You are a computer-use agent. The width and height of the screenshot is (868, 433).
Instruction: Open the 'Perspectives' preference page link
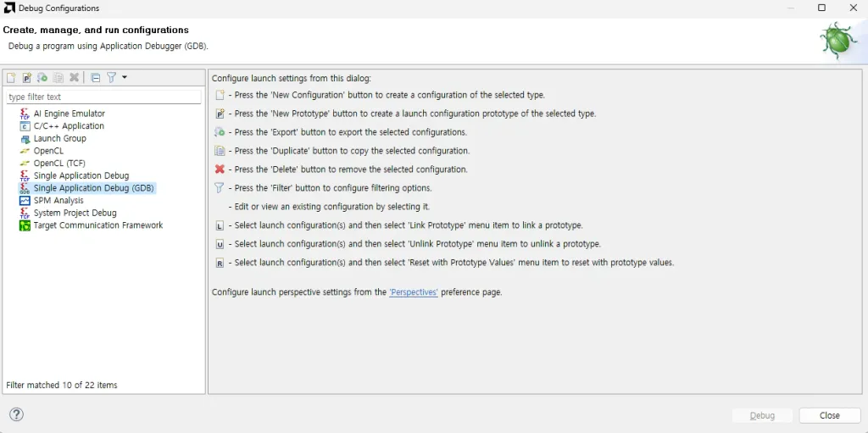[414, 292]
